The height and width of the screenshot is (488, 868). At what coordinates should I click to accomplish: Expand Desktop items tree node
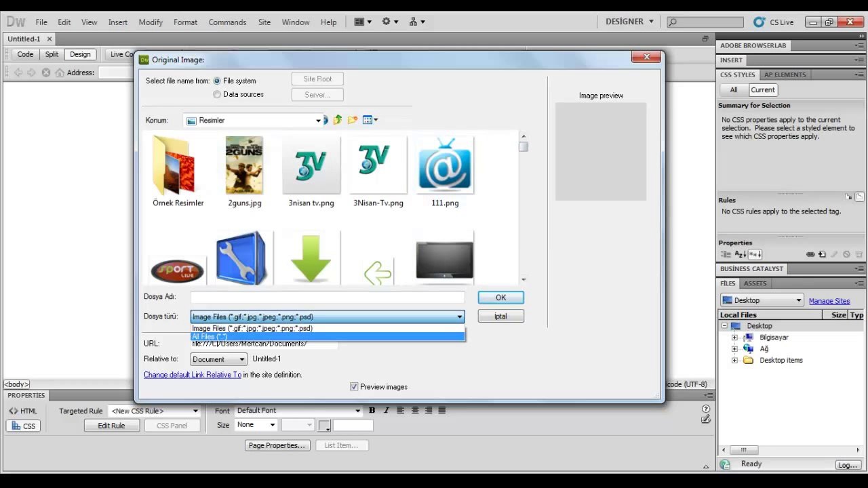coord(734,361)
